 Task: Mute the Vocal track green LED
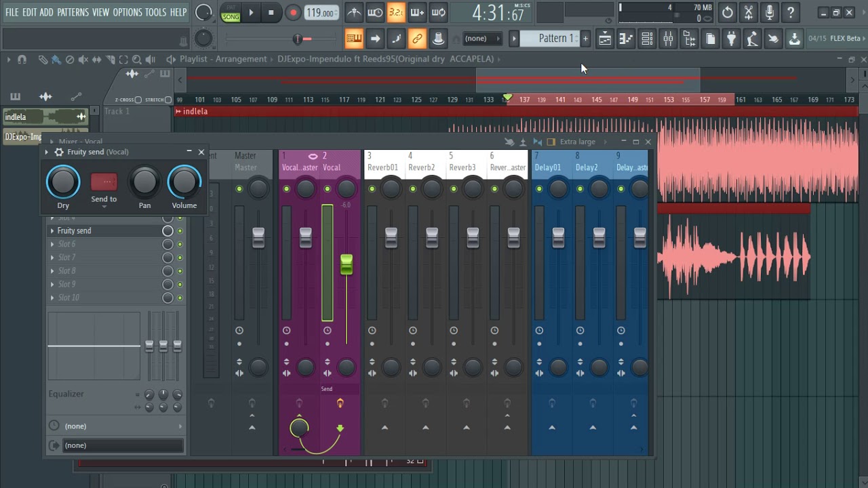328,189
